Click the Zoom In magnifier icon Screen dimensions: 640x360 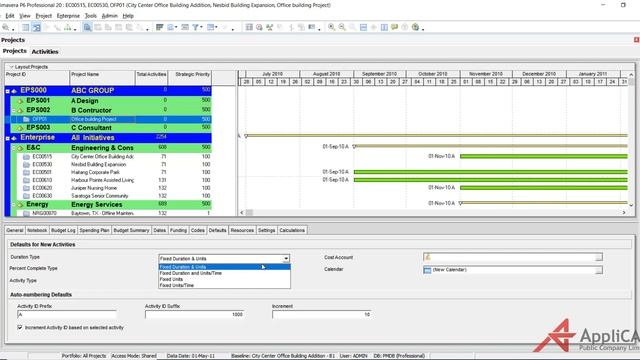pyautogui.click(x=331, y=27)
